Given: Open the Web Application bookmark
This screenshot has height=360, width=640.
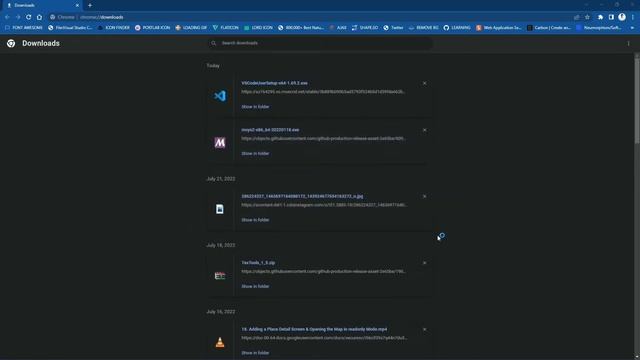Looking at the screenshot, I should coord(498,28).
